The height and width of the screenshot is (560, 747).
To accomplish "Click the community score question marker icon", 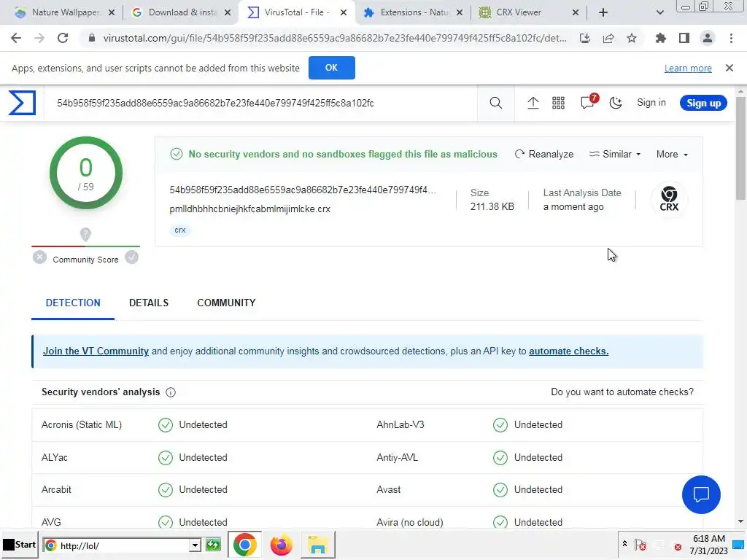I will 85,234.
